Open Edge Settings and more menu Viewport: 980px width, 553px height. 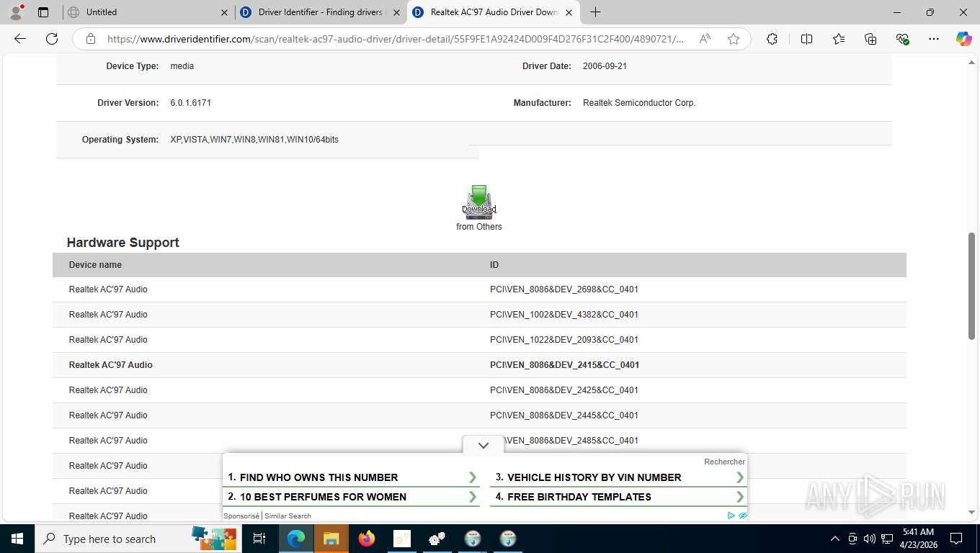point(934,39)
